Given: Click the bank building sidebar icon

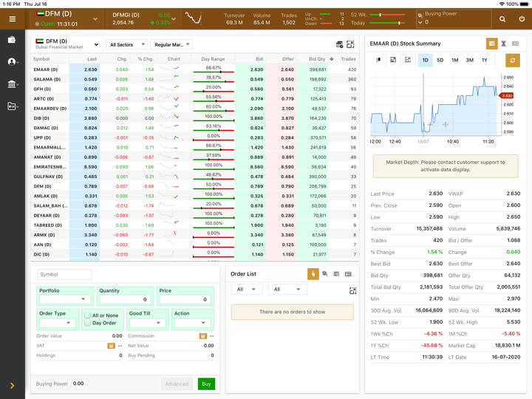Looking at the screenshot, I should click(x=12, y=84).
